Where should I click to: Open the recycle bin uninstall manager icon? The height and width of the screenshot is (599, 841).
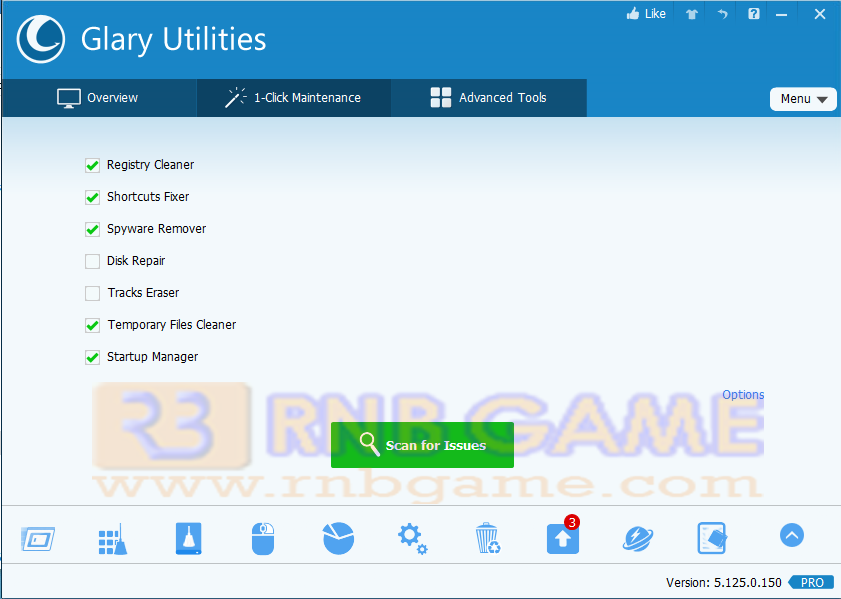(488, 538)
